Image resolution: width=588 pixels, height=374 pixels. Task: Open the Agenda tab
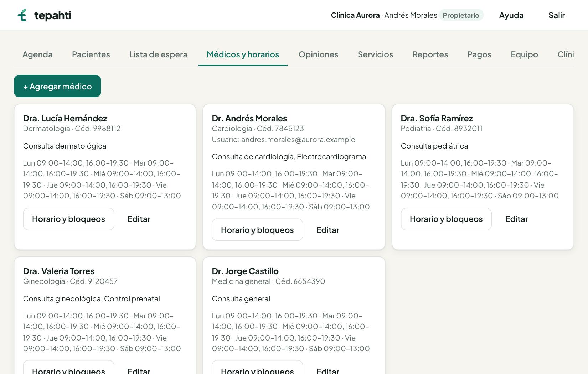37,54
